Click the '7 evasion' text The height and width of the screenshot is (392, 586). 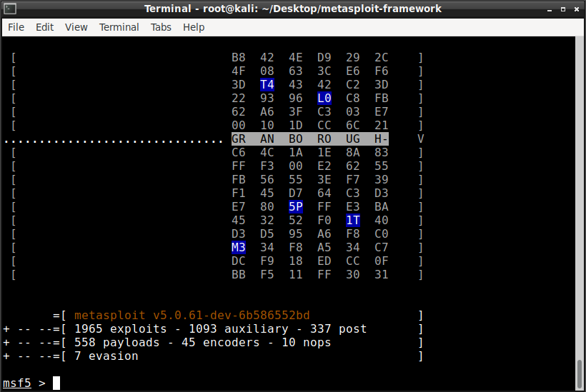(106, 356)
